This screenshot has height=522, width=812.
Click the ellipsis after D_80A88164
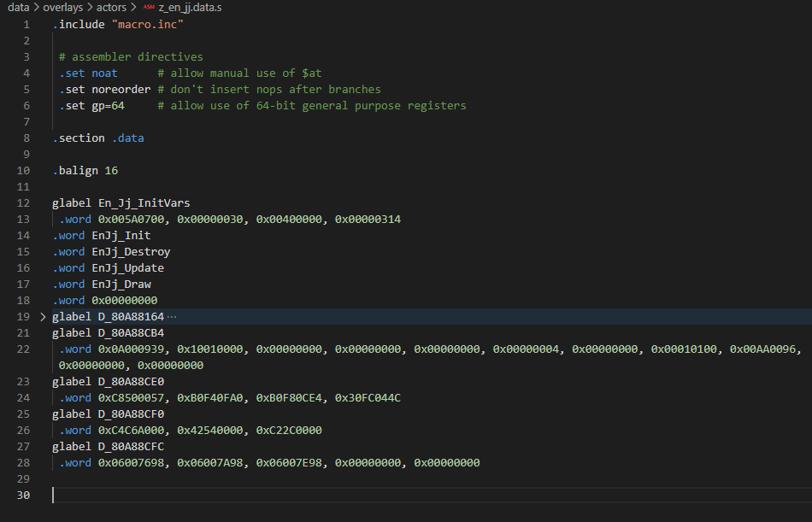(x=172, y=317)
